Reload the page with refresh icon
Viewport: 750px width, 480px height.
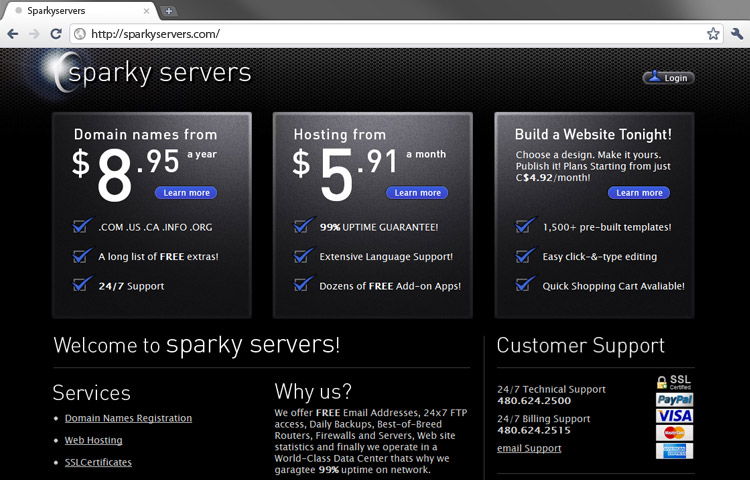56,34
